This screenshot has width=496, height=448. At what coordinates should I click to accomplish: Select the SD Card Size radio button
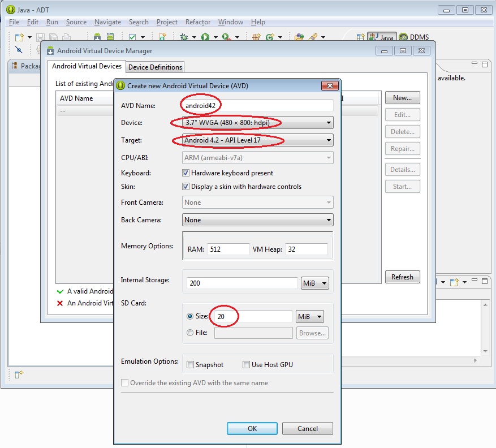[190, 316]
